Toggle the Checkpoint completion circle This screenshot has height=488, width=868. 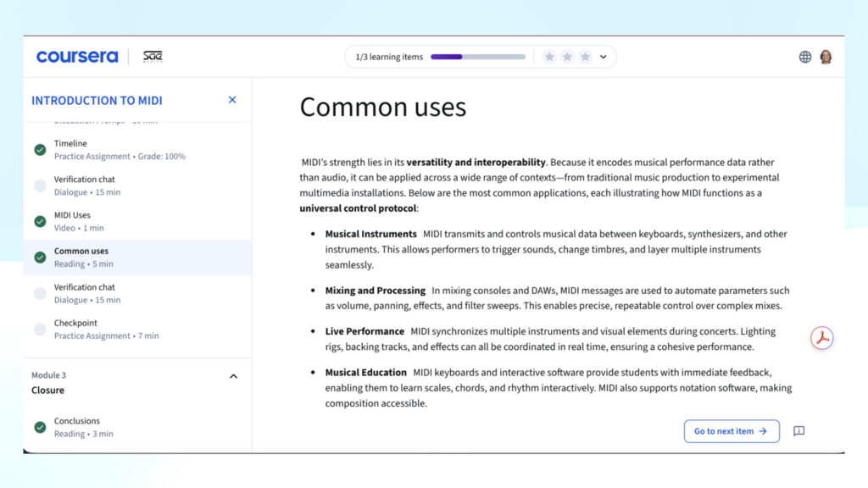tap(39, 329)
